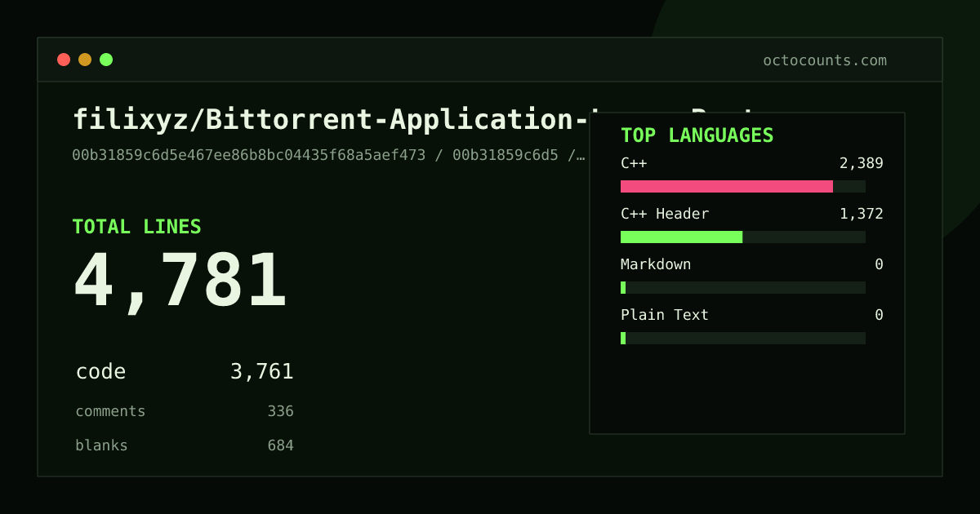Click the comments count 336
980x514 pixels.
tap(280, 411)
